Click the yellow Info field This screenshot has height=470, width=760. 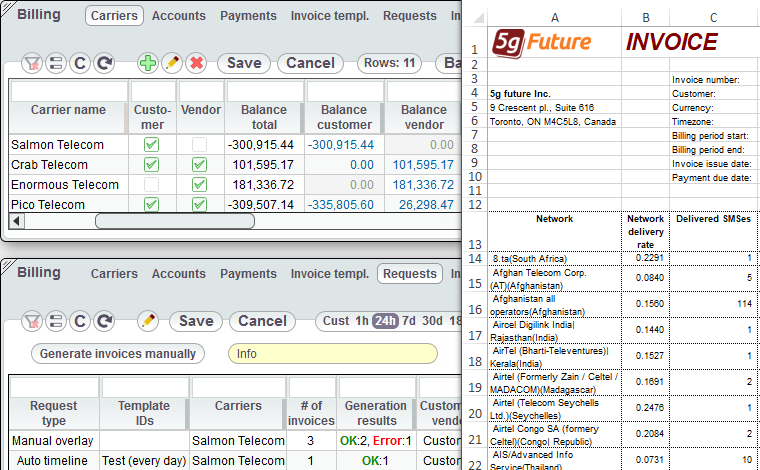[x=332, y=353]
